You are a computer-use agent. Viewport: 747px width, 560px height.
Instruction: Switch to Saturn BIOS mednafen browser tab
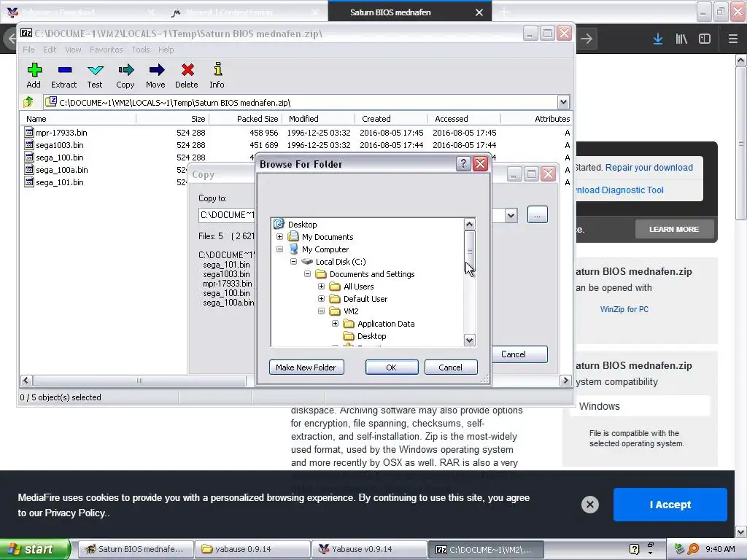pos(390,12)
